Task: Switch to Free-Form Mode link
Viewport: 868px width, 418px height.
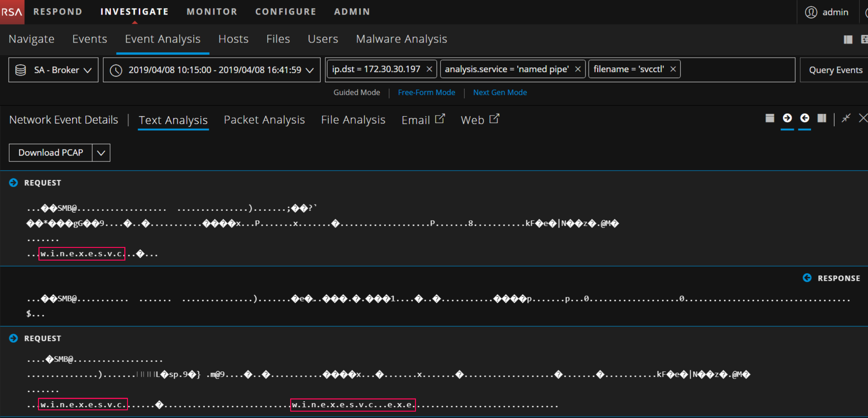Action: pos(426,92)
